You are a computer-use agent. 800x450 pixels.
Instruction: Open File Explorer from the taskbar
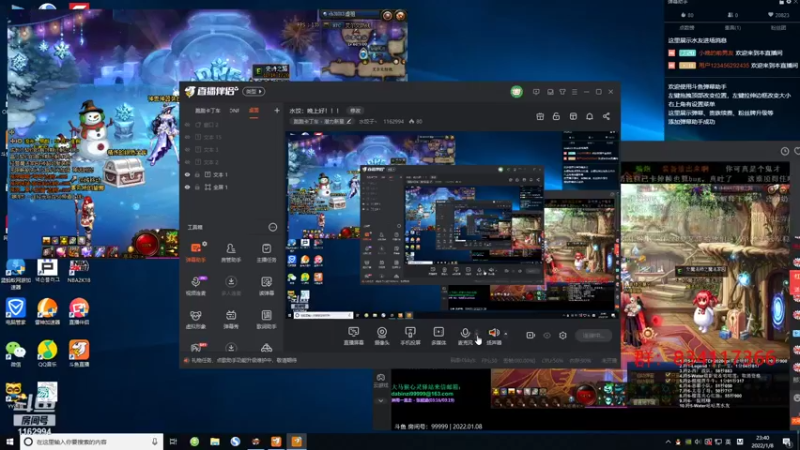tap(215, 442)
